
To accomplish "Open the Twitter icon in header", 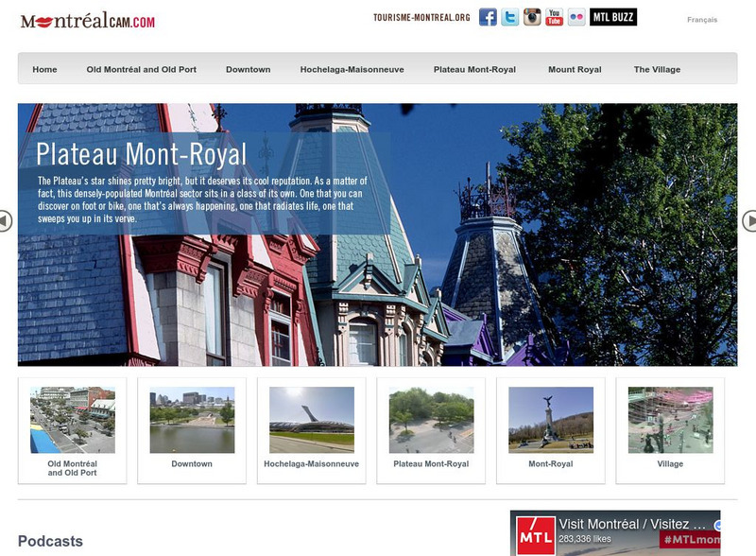I will pos(510,17).
